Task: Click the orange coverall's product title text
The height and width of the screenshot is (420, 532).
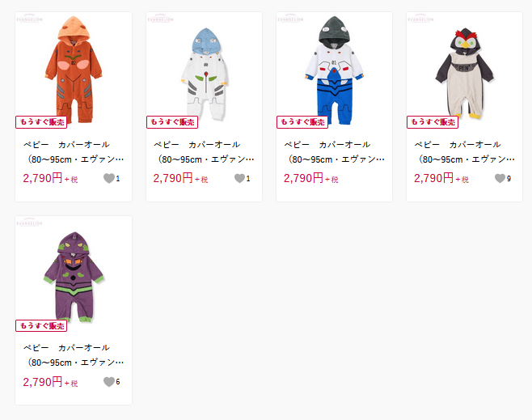Action: [74, 152]
